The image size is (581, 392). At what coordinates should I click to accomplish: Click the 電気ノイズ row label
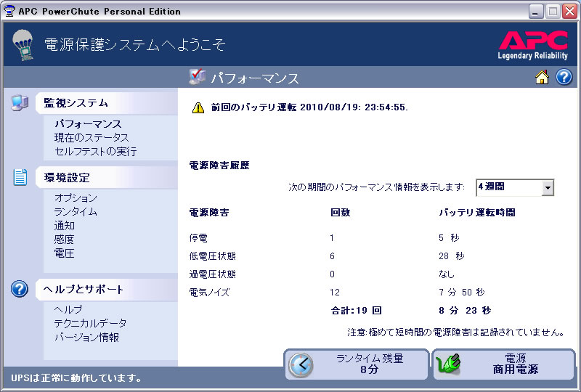(x=209, y=293)
